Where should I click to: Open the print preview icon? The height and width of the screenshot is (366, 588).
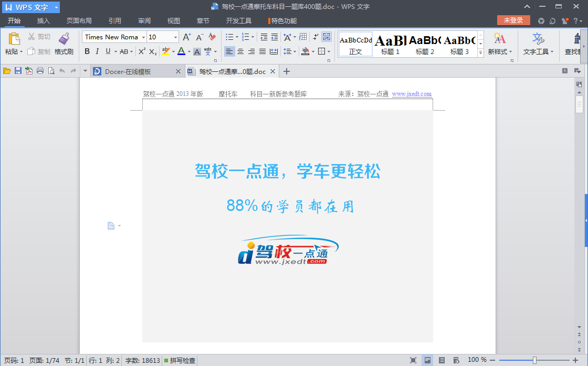tap(51, 71)
